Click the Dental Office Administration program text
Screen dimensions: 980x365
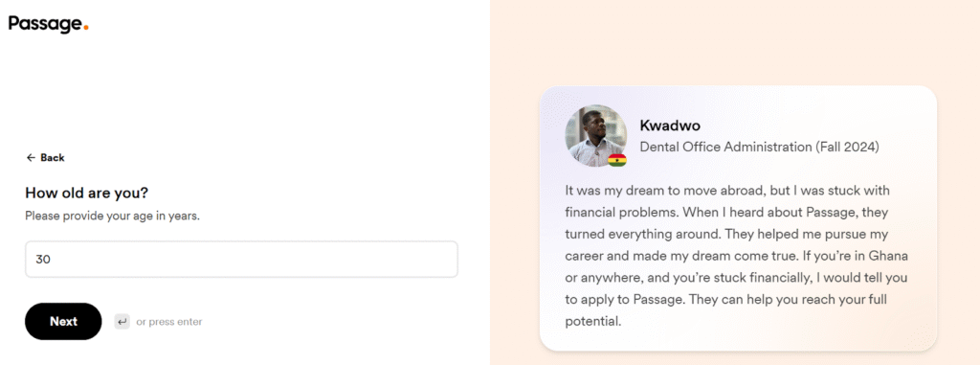click(x=725, y=148)
